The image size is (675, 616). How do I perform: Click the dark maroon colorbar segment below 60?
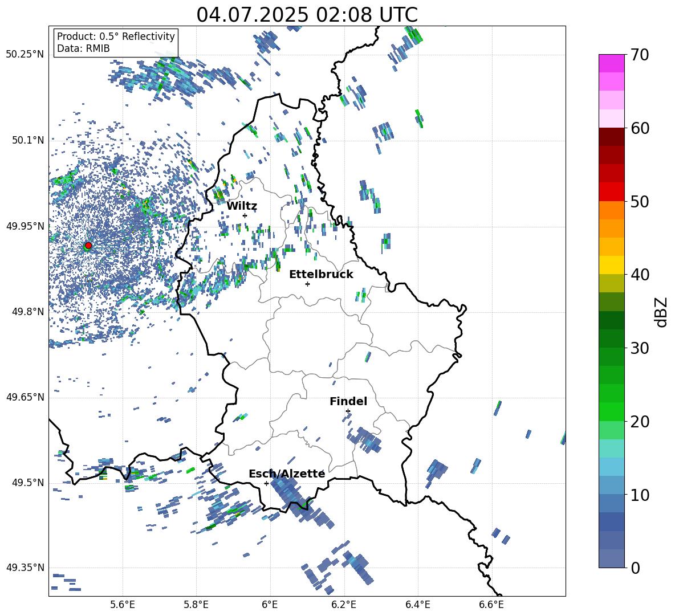[611, 137]
